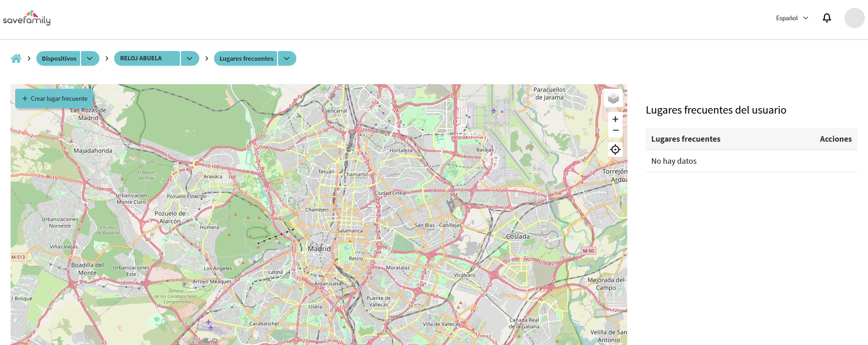The width and height of the screenshot is (868, 345).
Task: Open the Español language selector
Action: tap(792, 18)
